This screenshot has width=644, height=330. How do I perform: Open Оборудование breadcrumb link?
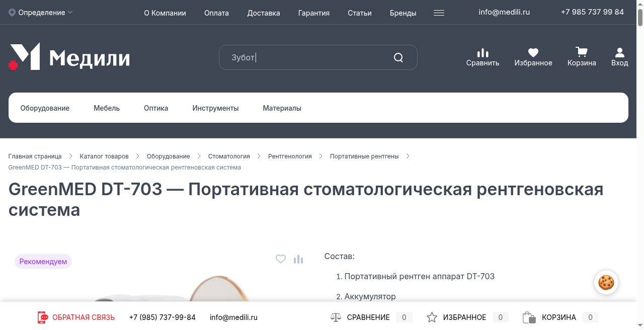168,156
